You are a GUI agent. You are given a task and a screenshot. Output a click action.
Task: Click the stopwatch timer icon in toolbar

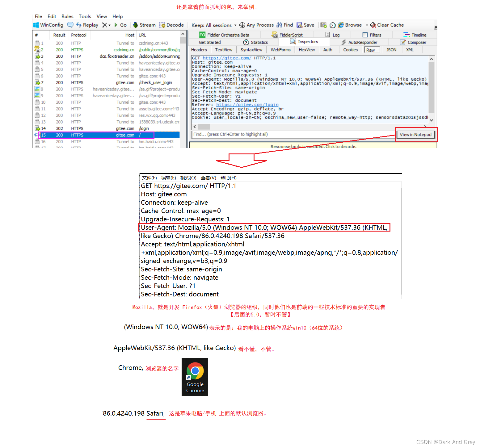coord(333,25)
